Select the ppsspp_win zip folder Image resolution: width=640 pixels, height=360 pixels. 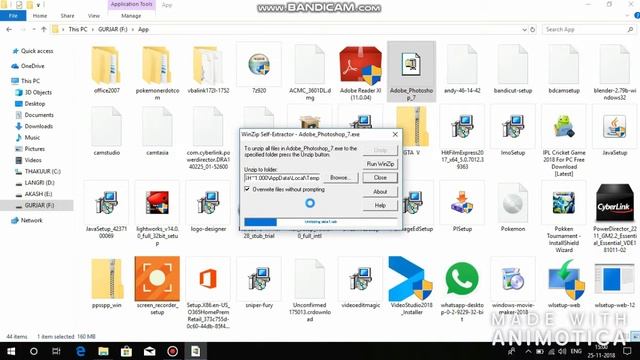pyautogui.click(x=106, y=283)
